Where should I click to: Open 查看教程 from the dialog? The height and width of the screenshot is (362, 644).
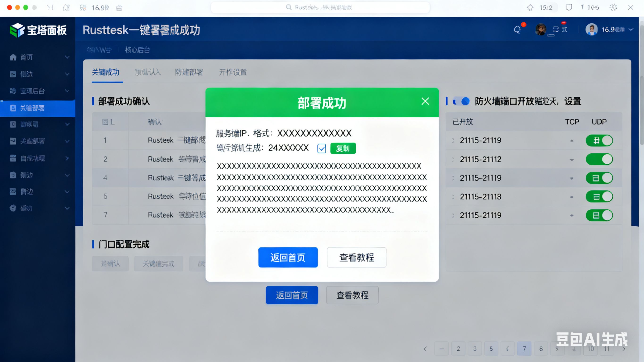[x=356, y=257]
